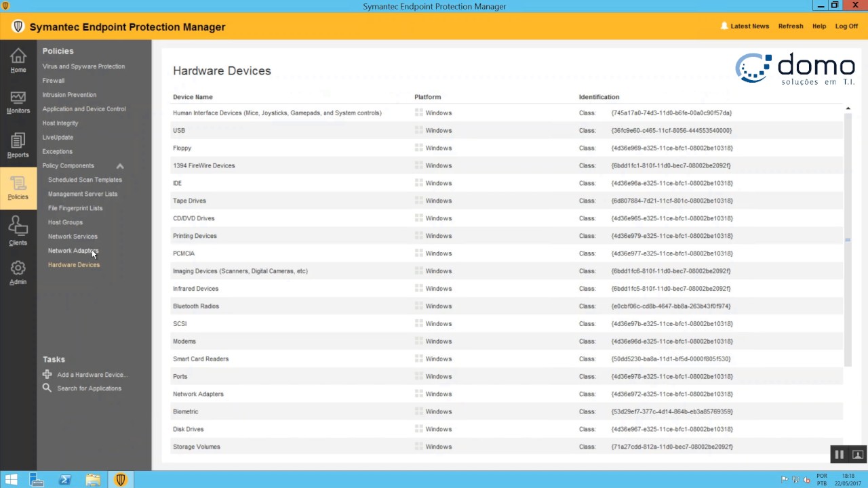Open Host Integrity policies
The width and height of the screenshot is (868, 488).
[60, 123]
